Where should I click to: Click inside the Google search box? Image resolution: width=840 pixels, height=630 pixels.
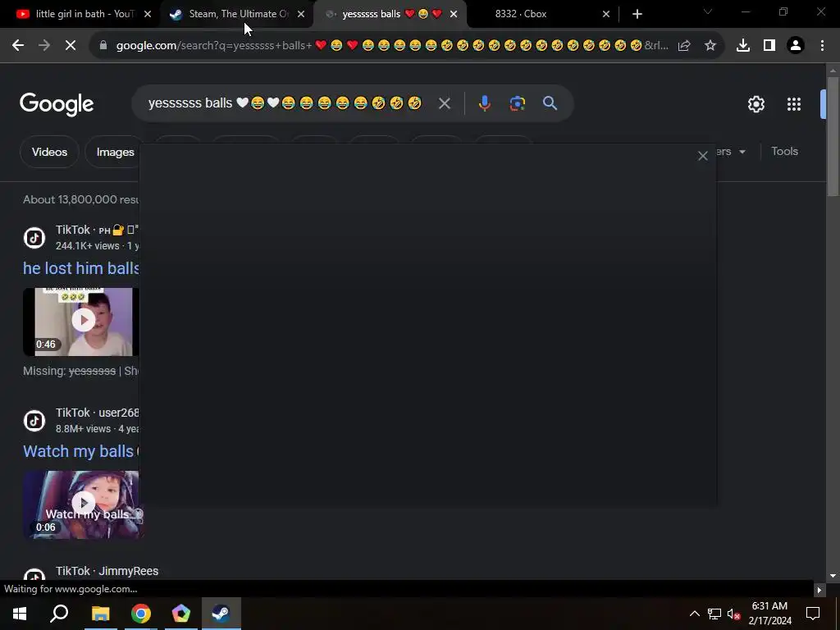[285, 103]
